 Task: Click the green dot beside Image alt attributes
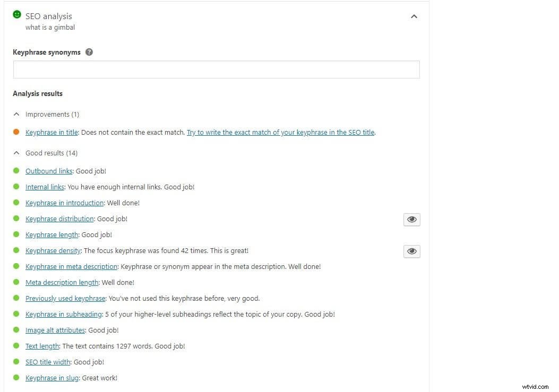(x=16, y=330)
